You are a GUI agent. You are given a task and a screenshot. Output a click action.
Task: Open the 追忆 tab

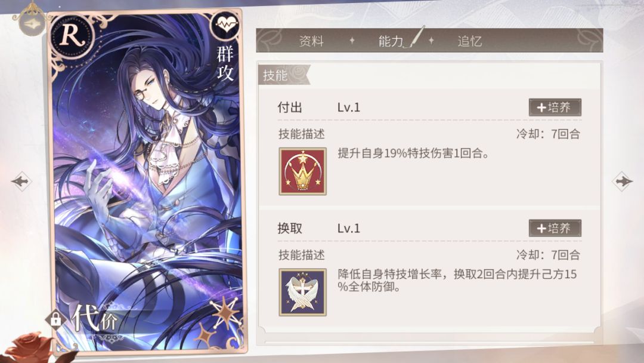[x=469, y=41]
